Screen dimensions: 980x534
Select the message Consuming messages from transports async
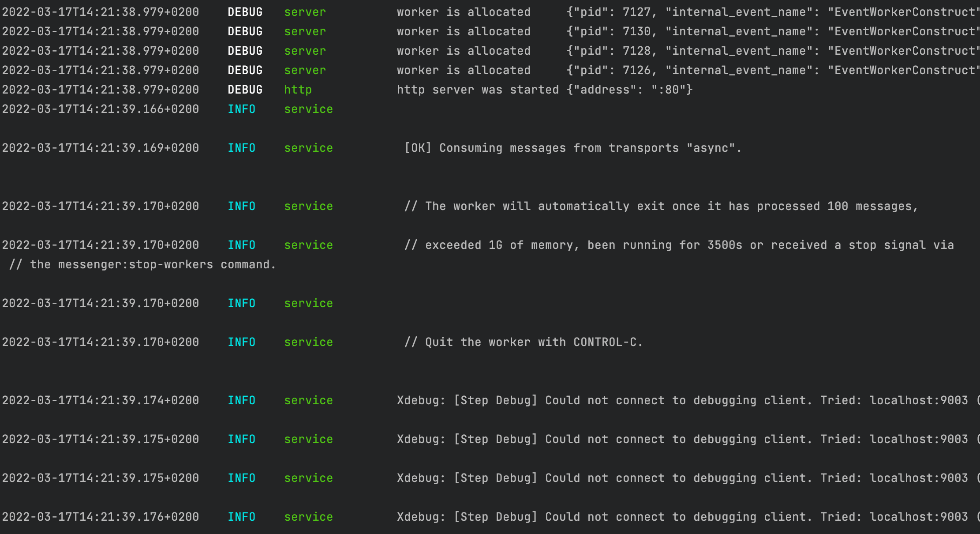pos(571,148)
